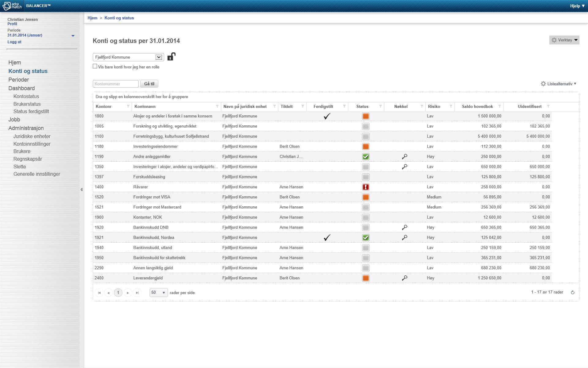Click the adra match logo
The height and width of the screenshot is (368, 588).
coord(12,6)
